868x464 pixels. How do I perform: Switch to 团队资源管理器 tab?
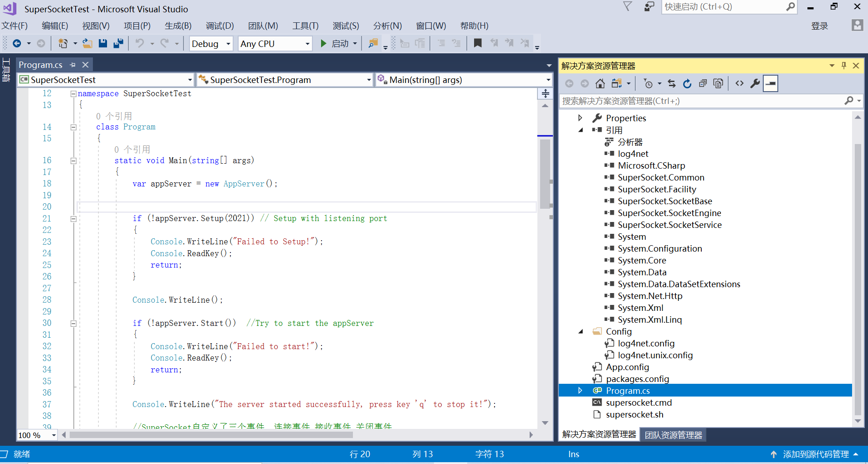click(x=673, y=435)
